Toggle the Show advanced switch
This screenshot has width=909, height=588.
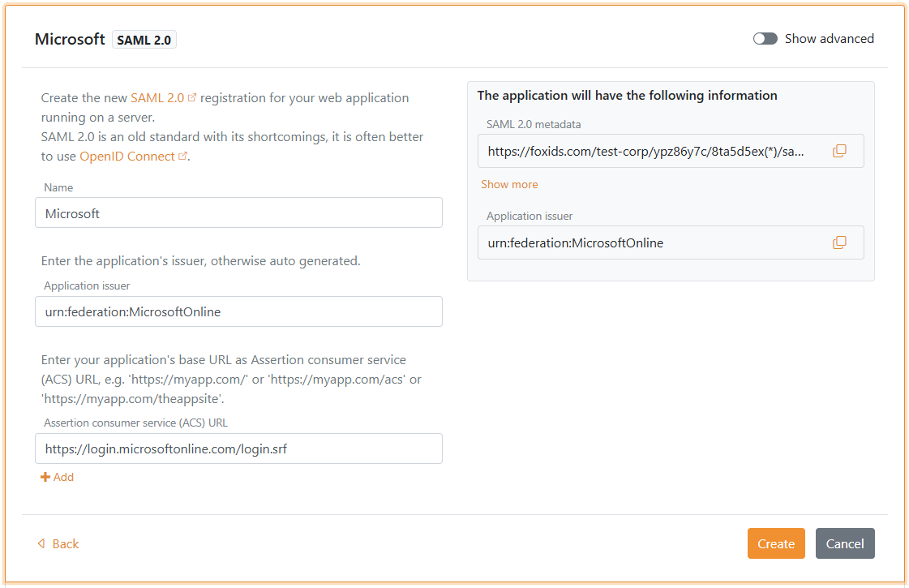pyautogui.click(x=765, y=39)
